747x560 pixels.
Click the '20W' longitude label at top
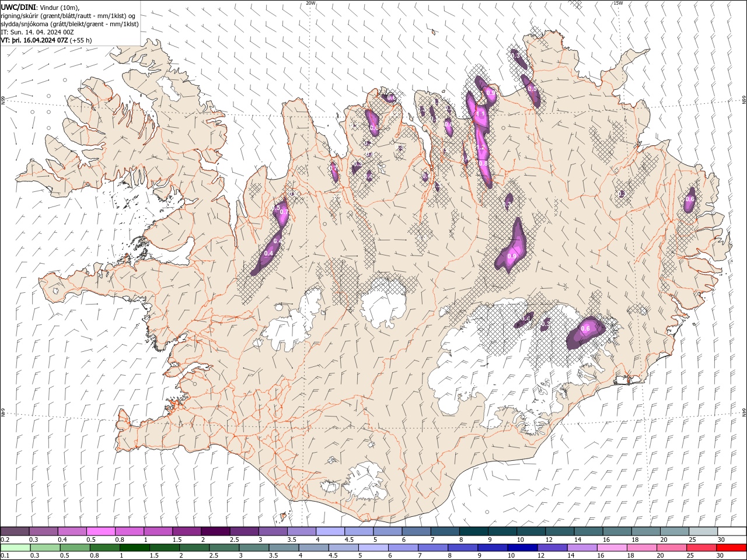click(x=311, y=3)
